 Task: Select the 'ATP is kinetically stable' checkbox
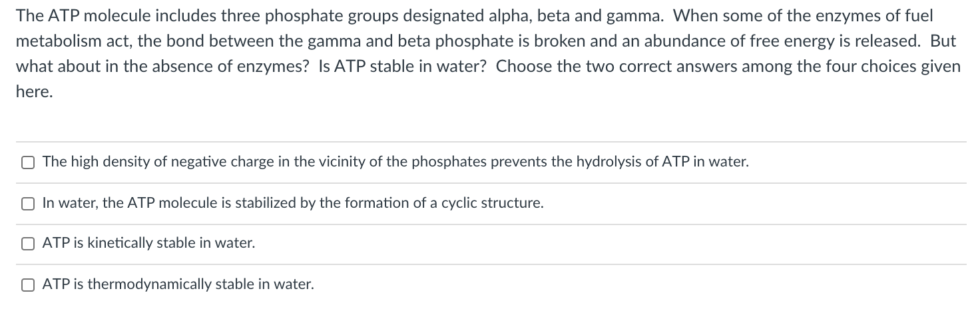pyautogui.click(x=27, y=244)
